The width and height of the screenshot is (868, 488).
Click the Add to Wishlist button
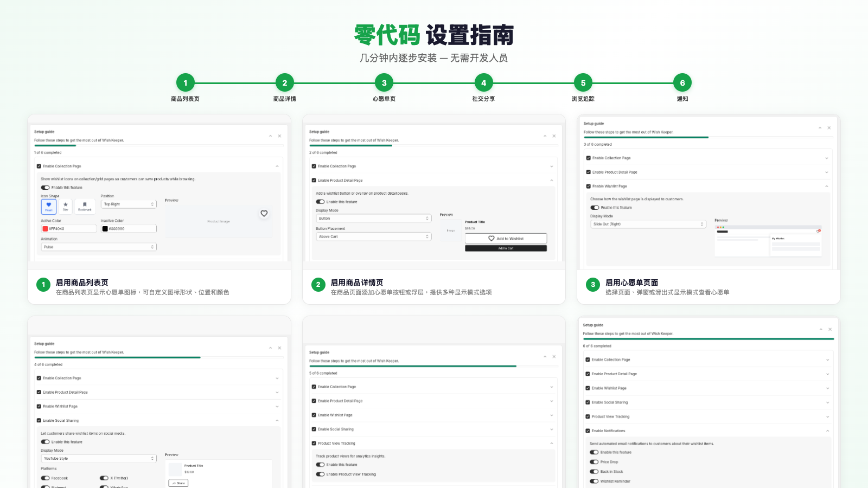[506, 239]
